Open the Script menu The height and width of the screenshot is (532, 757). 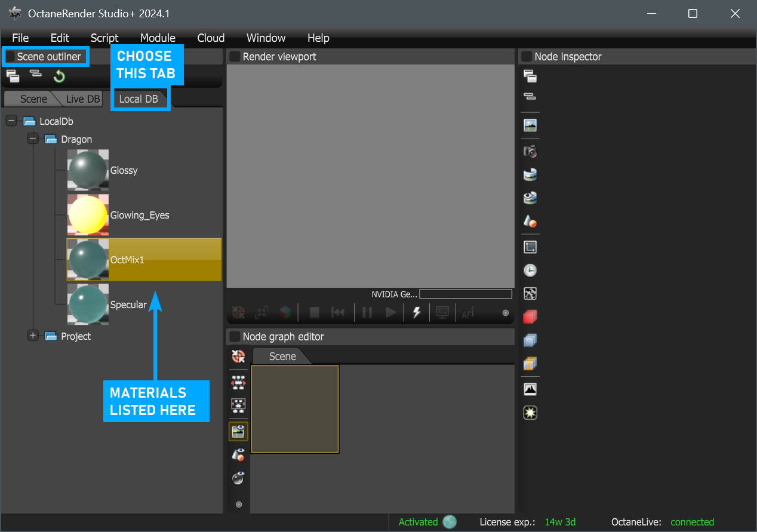[x=104, y=38]
